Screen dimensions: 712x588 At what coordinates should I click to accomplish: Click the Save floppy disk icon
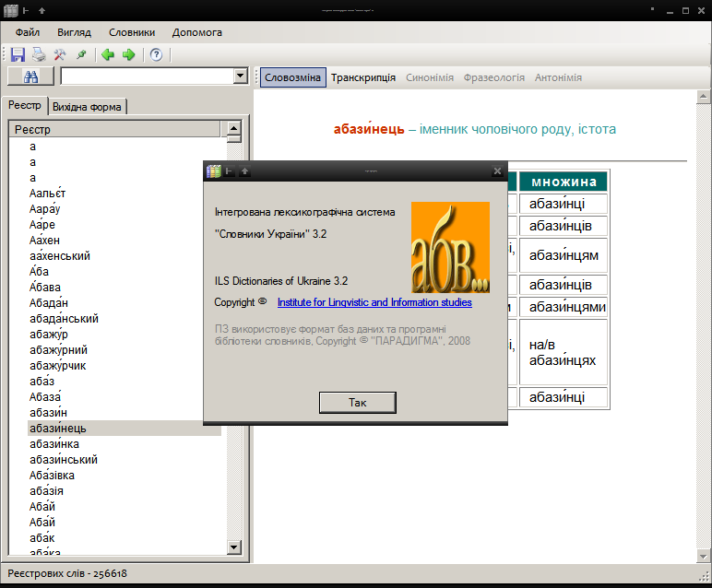[18, 55]
